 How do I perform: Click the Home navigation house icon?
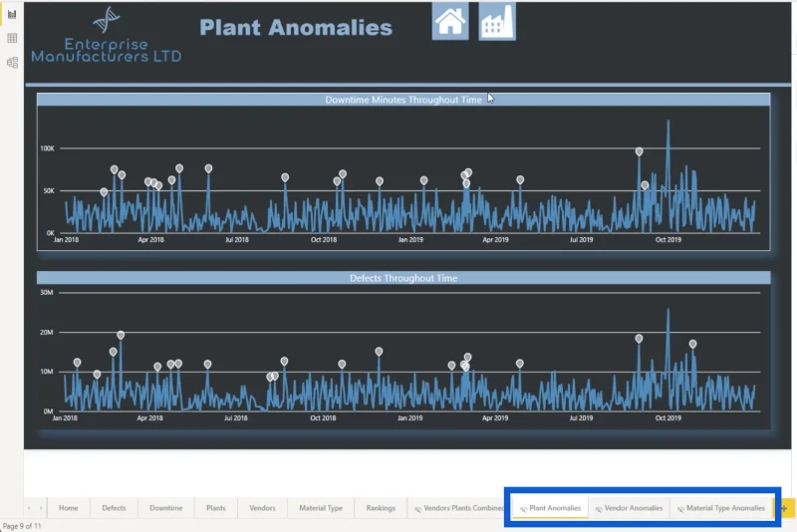pyautogui.click(x=450, y=21)
